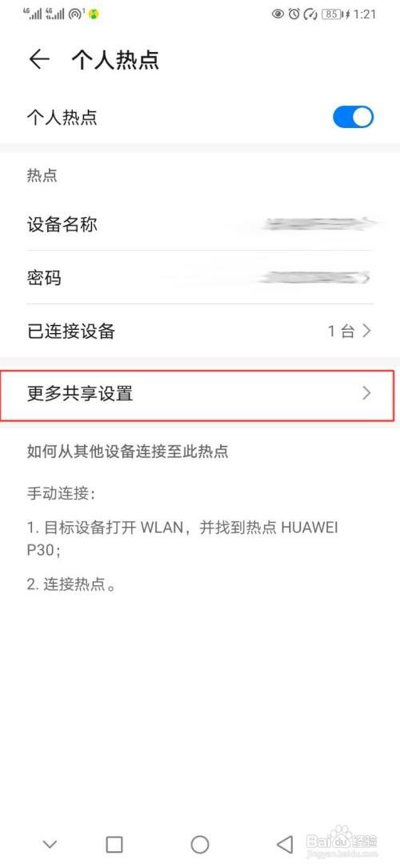Tap the hide navigation bar arrow
Screen dimensions: 400x868
tap(50, 844)
